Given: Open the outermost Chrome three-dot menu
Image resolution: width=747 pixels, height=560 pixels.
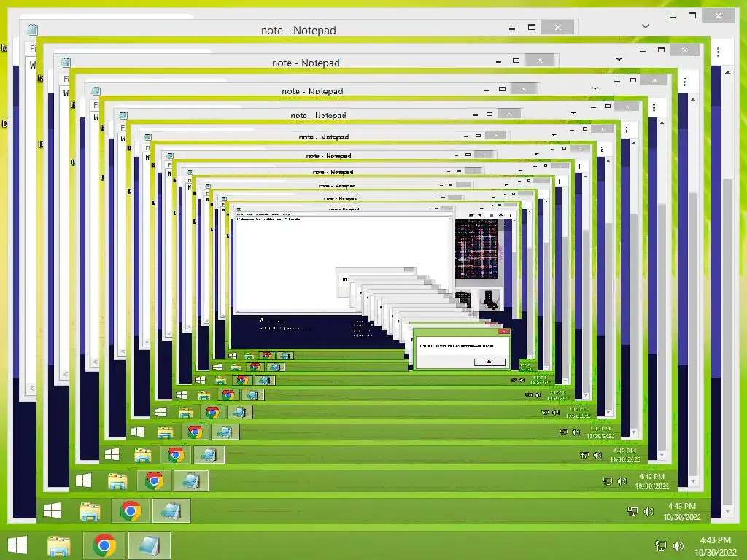Looking at the screenshot, I should [x=718, y=52].
